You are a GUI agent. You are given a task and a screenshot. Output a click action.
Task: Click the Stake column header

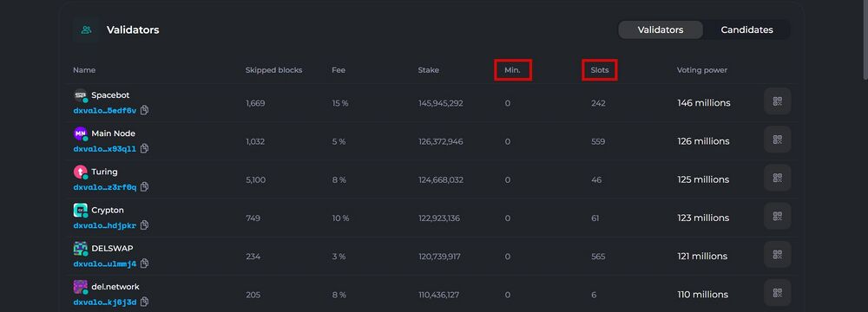(429, 70)
